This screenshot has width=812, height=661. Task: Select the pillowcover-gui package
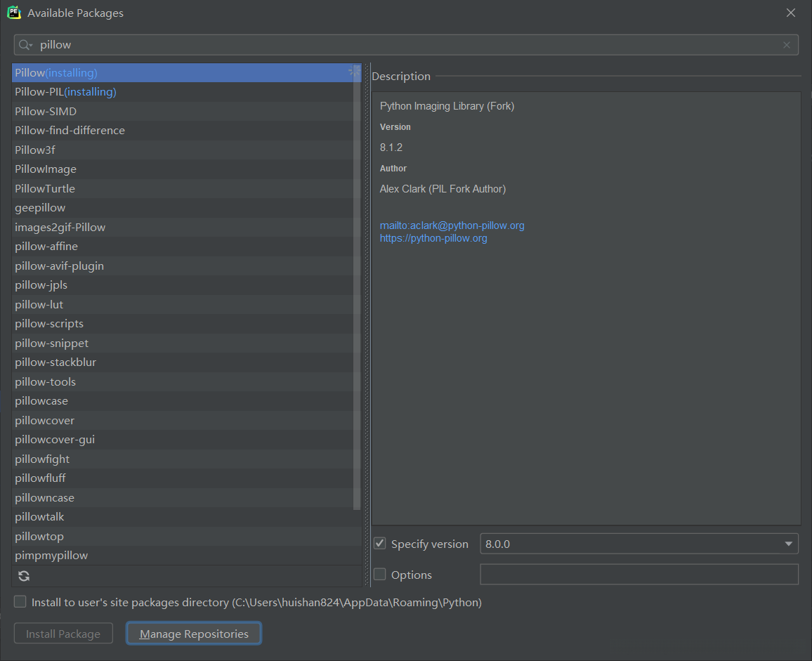pyautogui.click(x=186, y=439)
